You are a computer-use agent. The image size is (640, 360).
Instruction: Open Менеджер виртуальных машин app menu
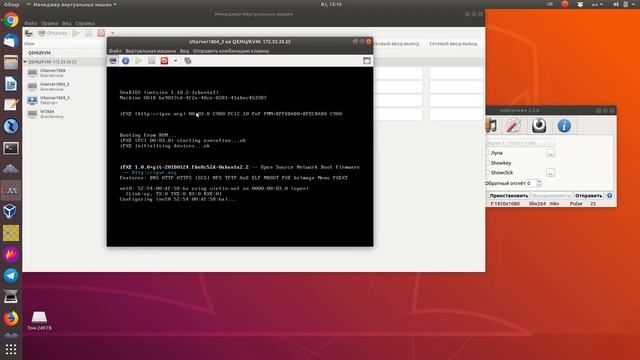tap(71, 4)
